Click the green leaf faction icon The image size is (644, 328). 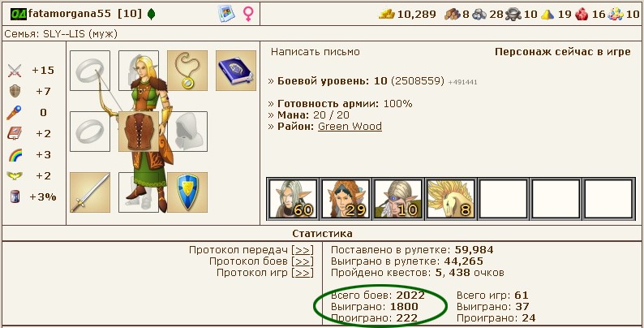(151, 15)
